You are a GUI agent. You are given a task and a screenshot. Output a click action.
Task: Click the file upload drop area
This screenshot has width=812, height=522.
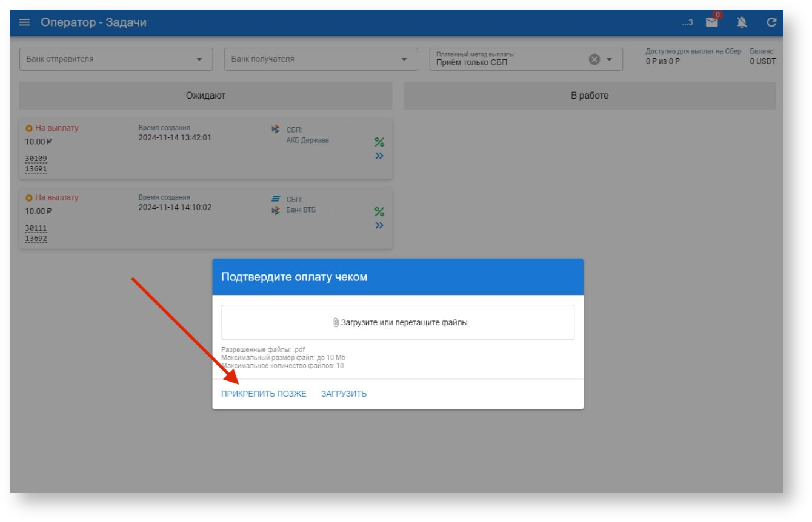(x=398, y=322)
